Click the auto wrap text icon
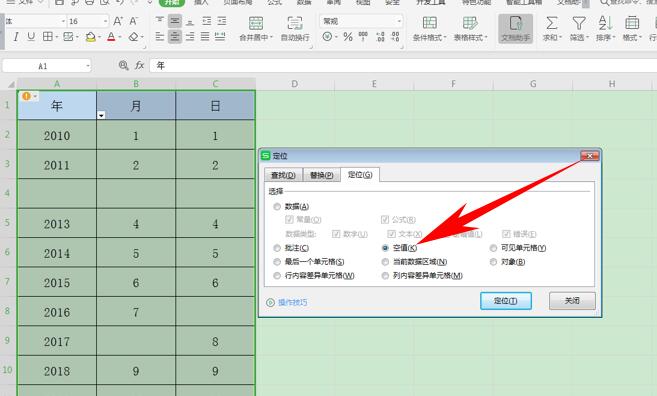Screen dimensions: 657x396 tap(295, 28)
